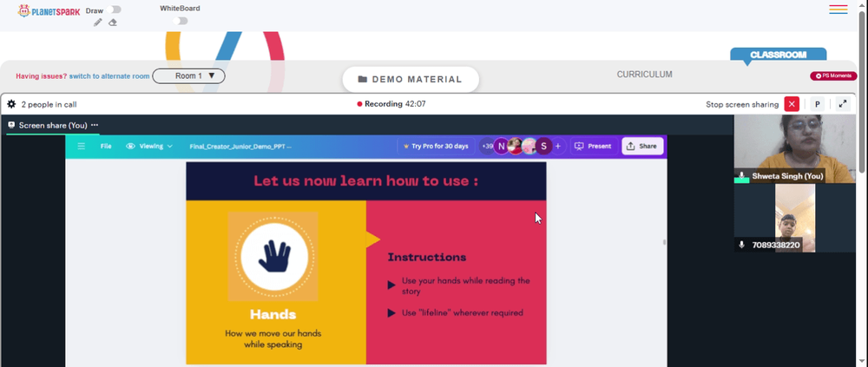Click the Recording 42:07 indicator
Screen dimensions: 868x367
coord(391,104)
